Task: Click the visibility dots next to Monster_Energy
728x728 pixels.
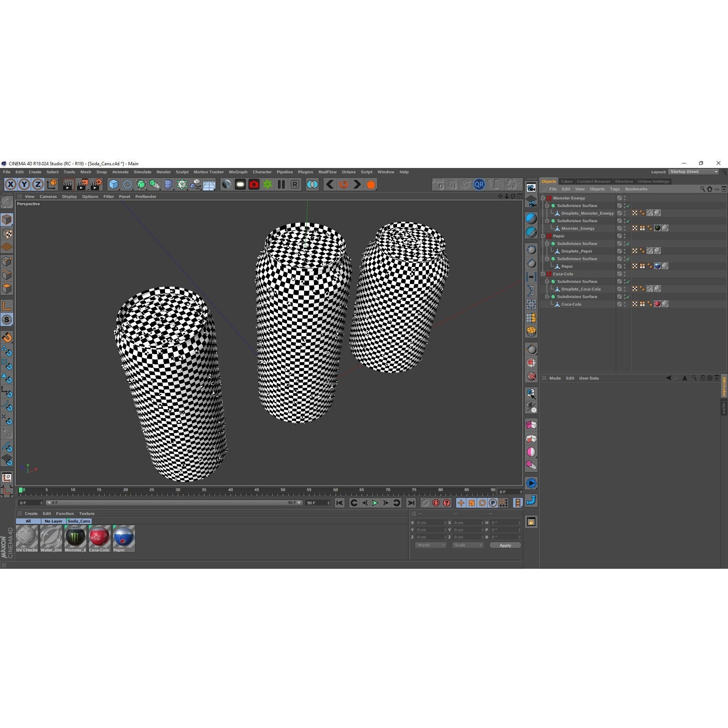Action: point(625,228)
